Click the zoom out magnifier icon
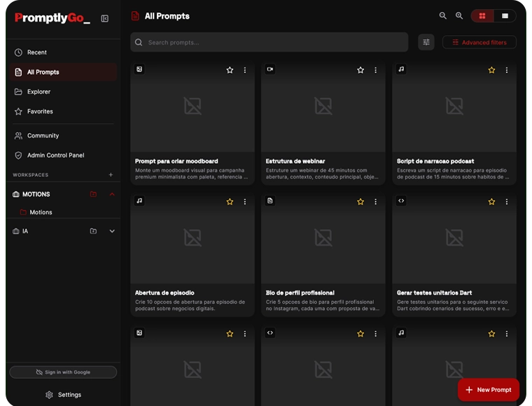Screen dimensions: 532x406 click(442, 15)
